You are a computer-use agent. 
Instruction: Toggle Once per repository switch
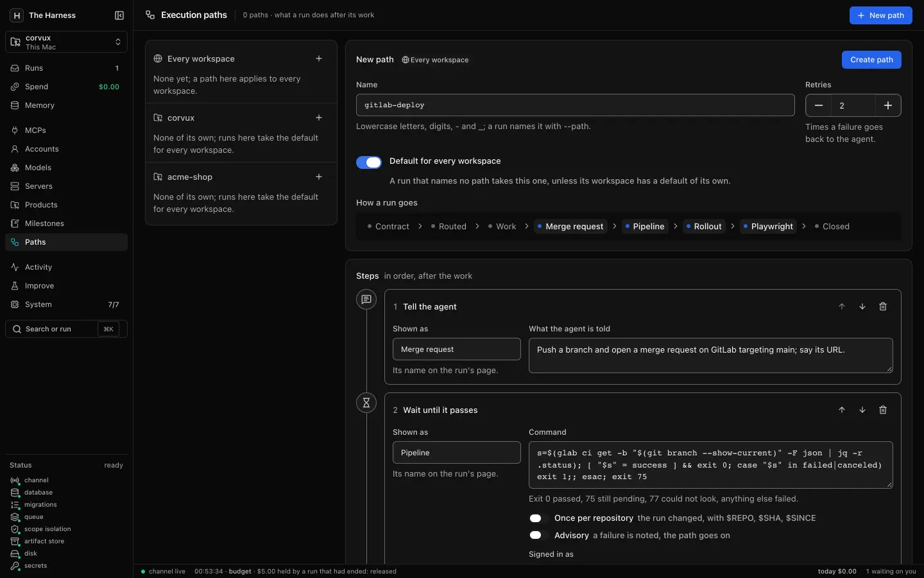click(x=539, y=518)
